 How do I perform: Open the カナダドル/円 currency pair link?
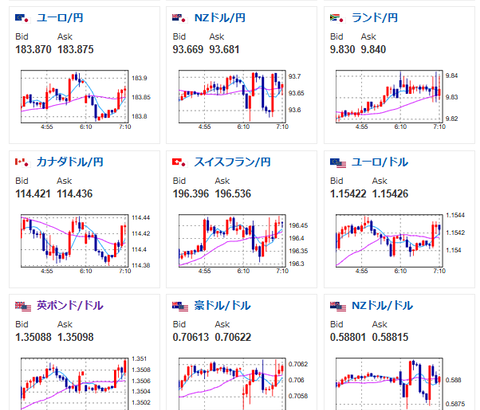tap(70, 162)
